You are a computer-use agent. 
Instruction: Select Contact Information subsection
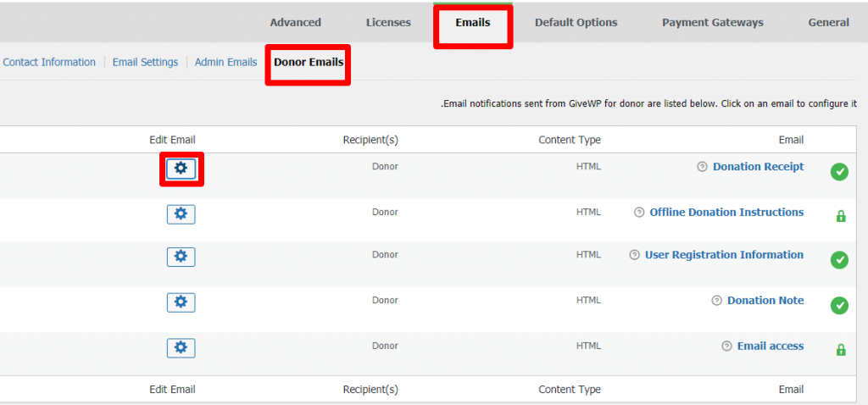(x=49, y=62)
